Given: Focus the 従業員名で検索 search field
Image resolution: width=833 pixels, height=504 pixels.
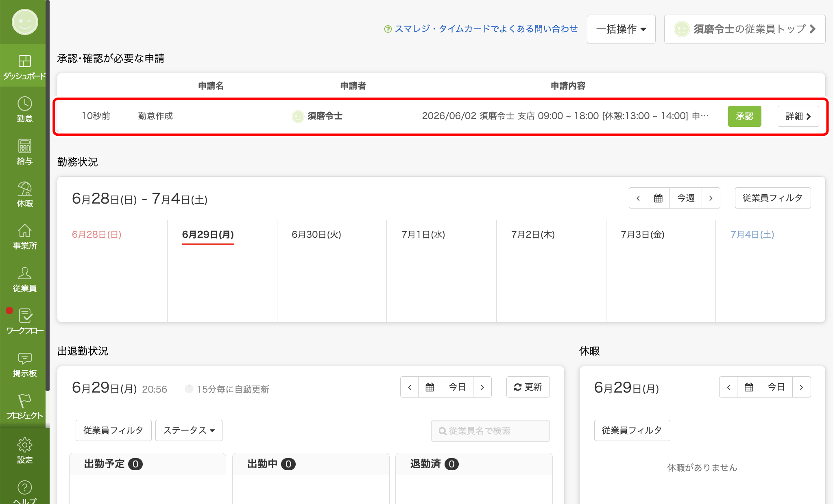Looking at the screenshot, I should coord(490,431).
